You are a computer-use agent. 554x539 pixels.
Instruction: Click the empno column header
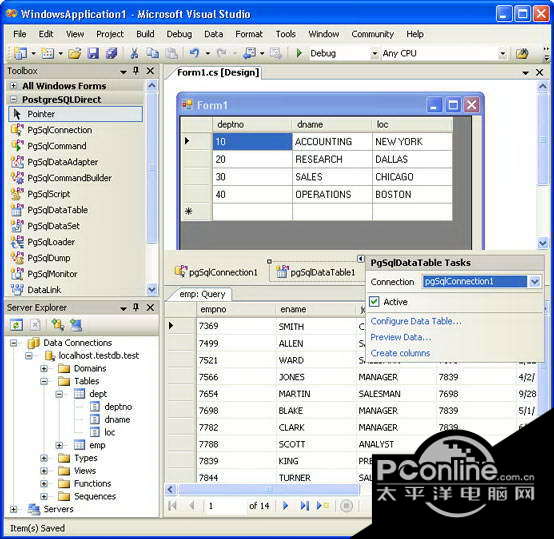tap(236, 309)
